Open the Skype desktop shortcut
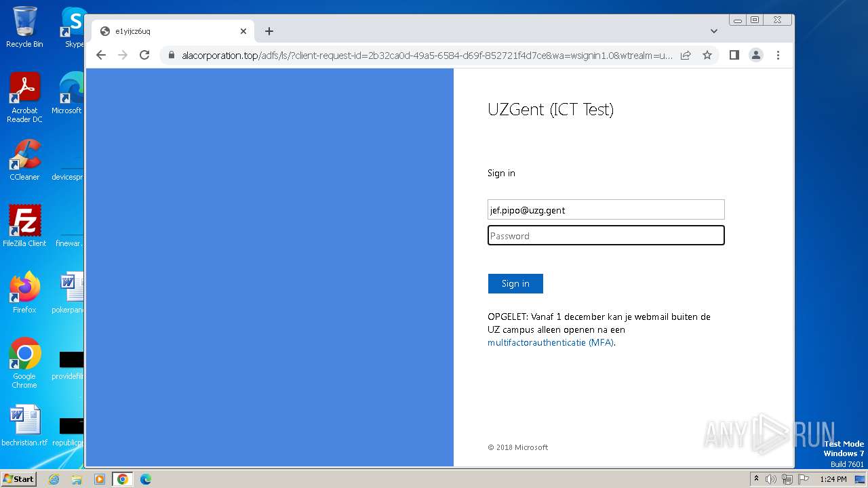868x488 pixels. pyautogui.click(x=73, y=28)
